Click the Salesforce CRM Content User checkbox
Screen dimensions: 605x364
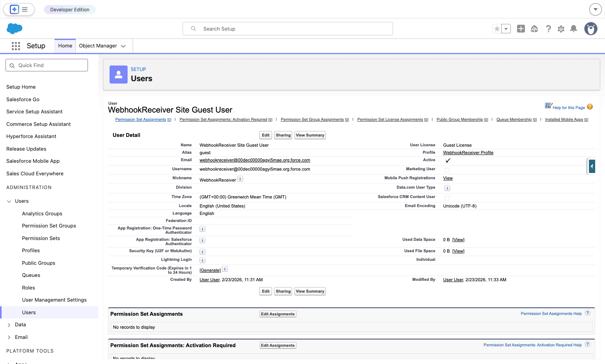(447, 198)
